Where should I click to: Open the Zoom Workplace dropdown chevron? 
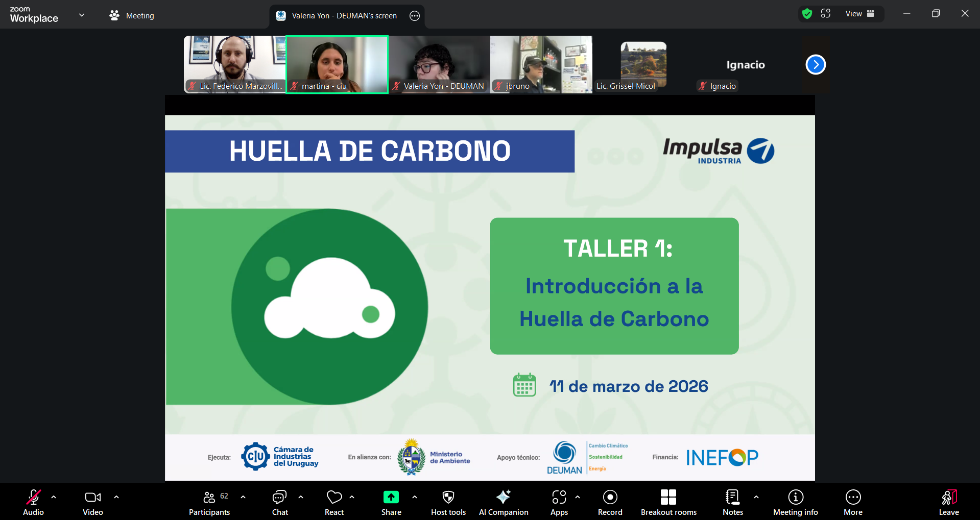82,15
